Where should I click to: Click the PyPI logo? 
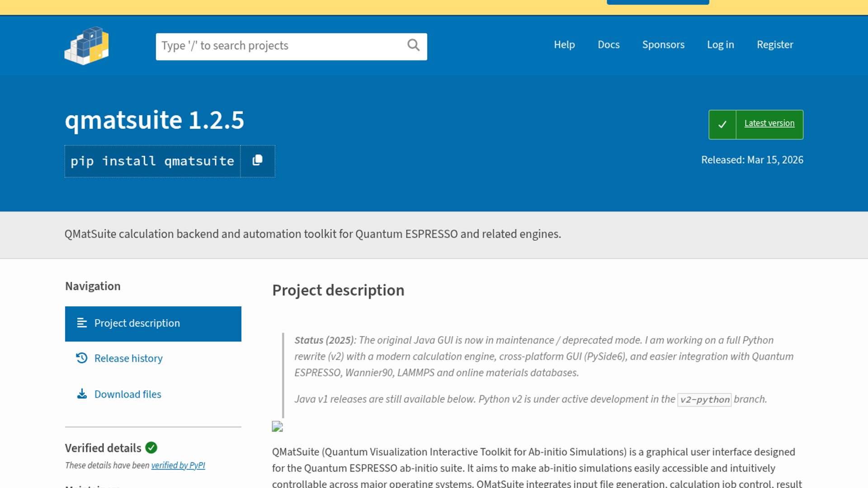point(87,46)
